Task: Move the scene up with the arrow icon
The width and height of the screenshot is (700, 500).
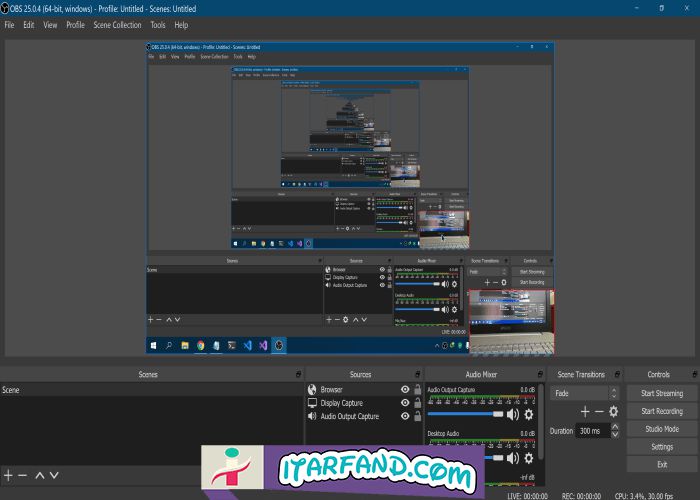Action: click(40, 475)
